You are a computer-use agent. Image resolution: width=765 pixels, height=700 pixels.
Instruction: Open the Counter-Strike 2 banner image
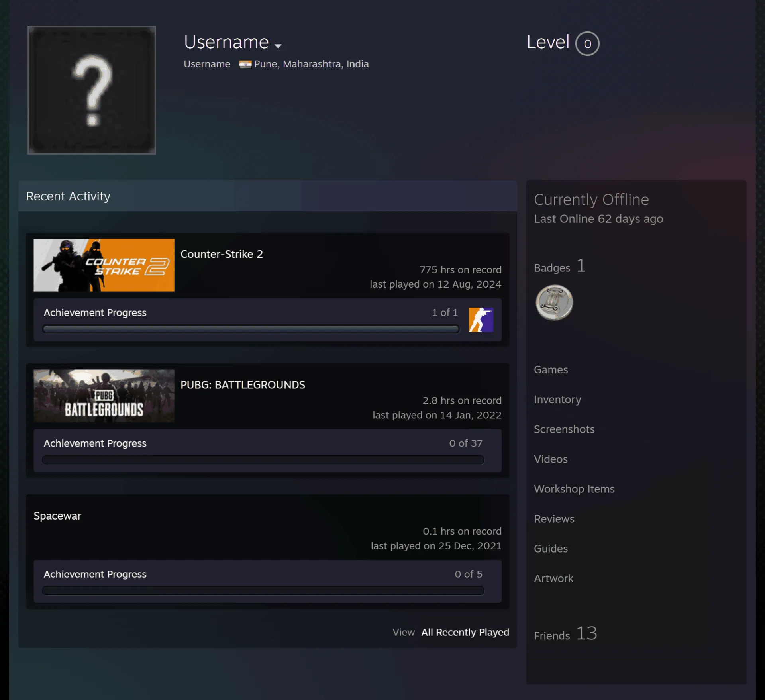click(x=104, y=265)
